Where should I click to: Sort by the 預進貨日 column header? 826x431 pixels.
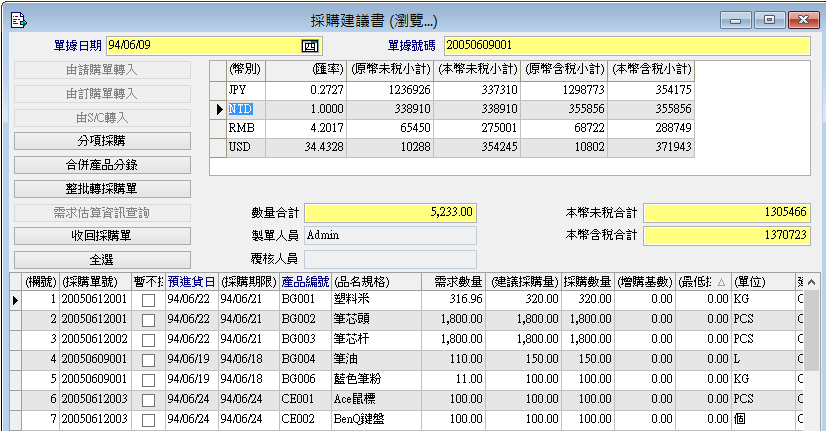pos(190,282)
